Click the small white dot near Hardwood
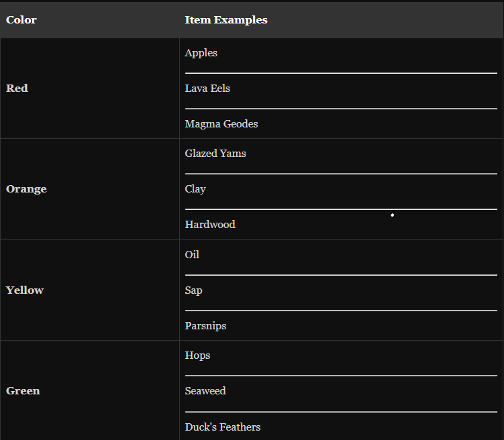The width and height of the screenshot is (504, 440). coord(392,215)
